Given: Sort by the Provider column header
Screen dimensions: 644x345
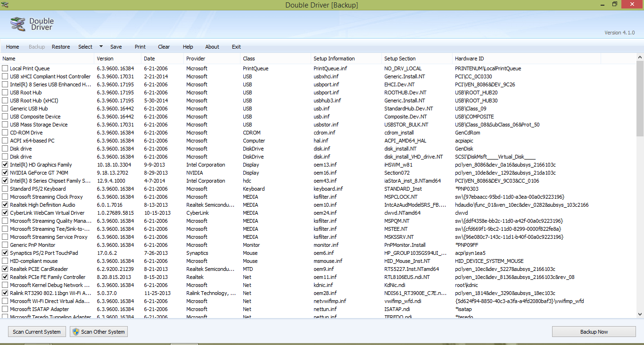Looking at the screenshot, I should pyautogui.click(x=212, y=59).
